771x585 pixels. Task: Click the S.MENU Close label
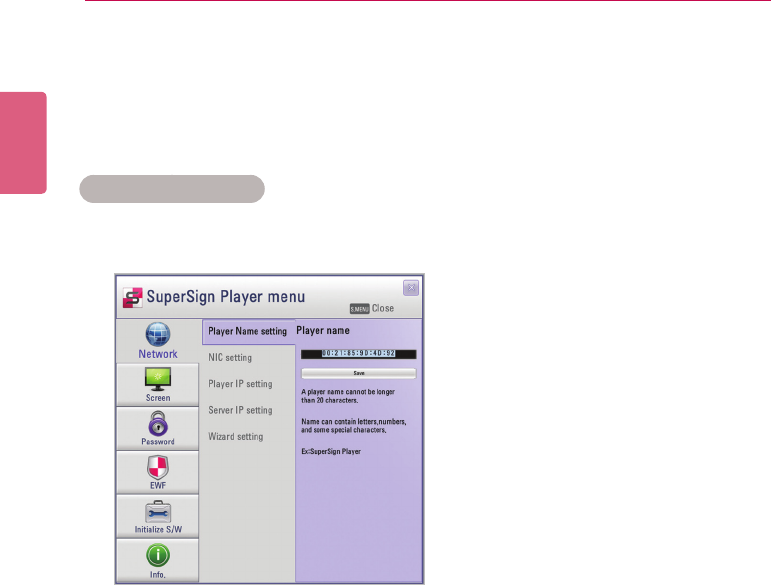372,308
